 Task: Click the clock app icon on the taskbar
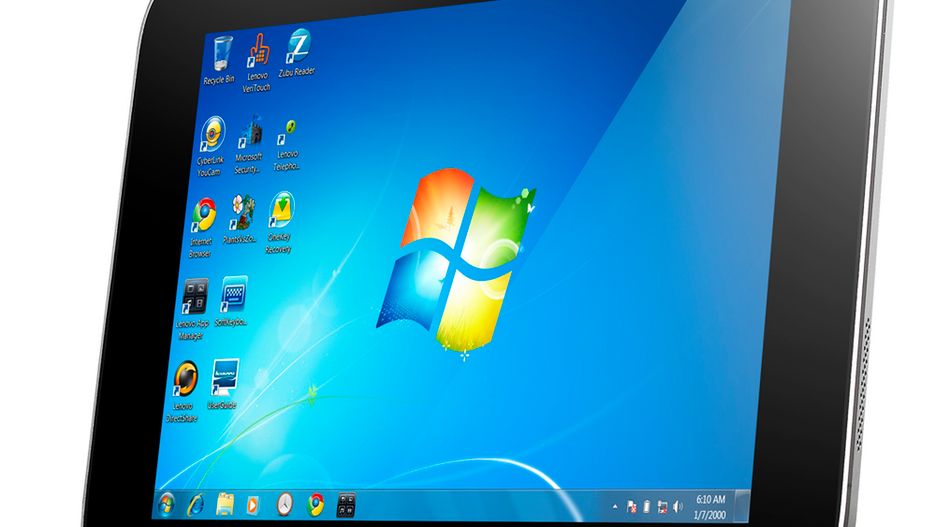(x=285, y=504)
